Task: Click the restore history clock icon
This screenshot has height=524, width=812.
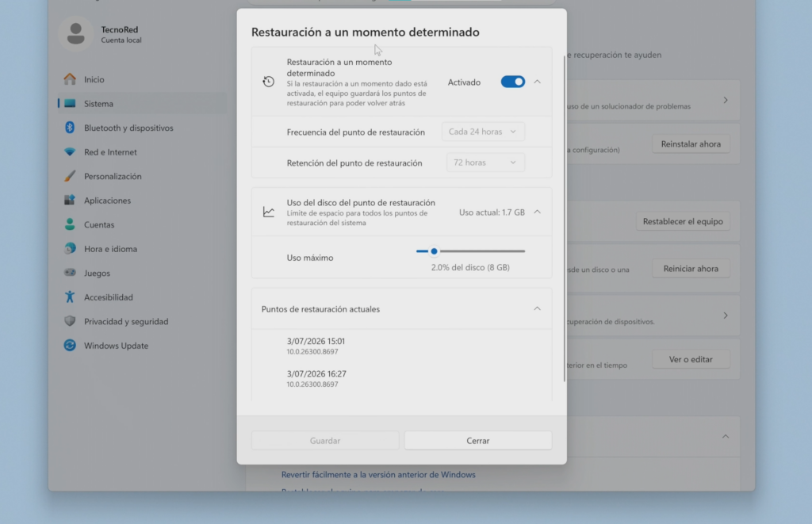Action: click(x=268, y=82)
